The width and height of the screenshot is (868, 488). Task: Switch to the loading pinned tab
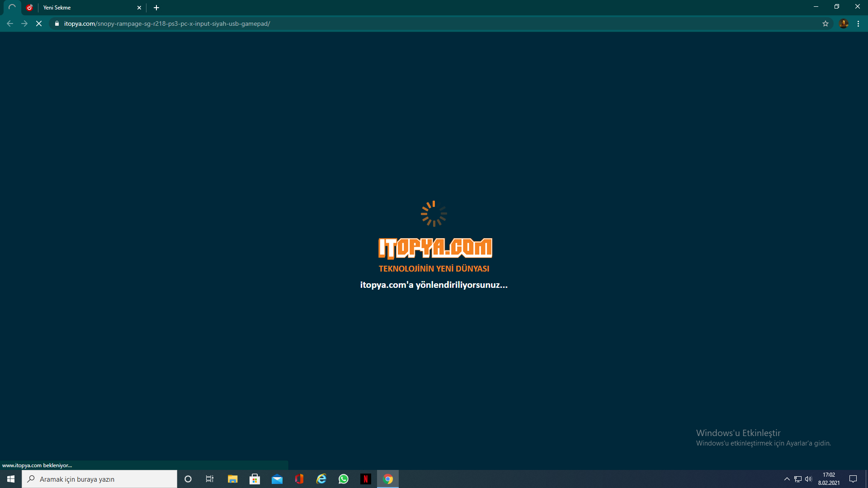12,8
